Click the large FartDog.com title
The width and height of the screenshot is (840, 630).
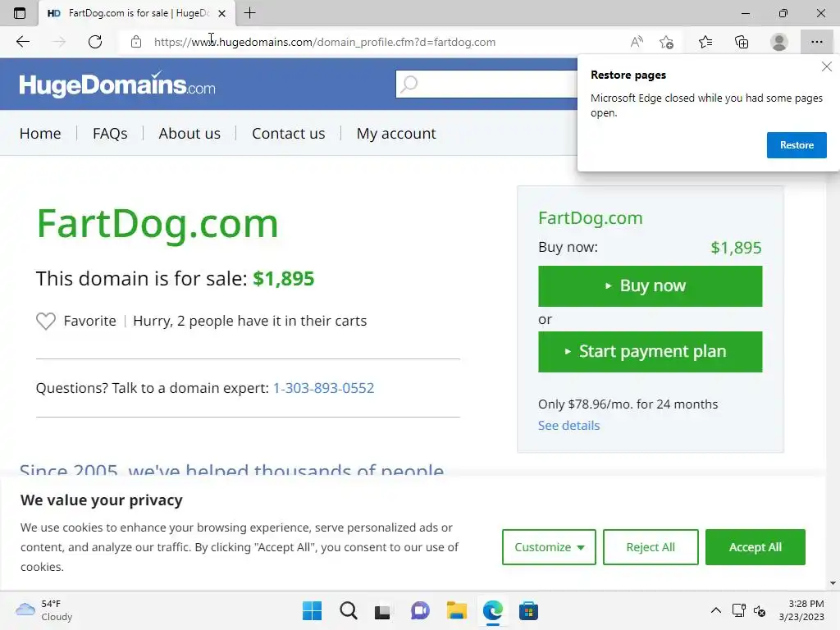157,224
